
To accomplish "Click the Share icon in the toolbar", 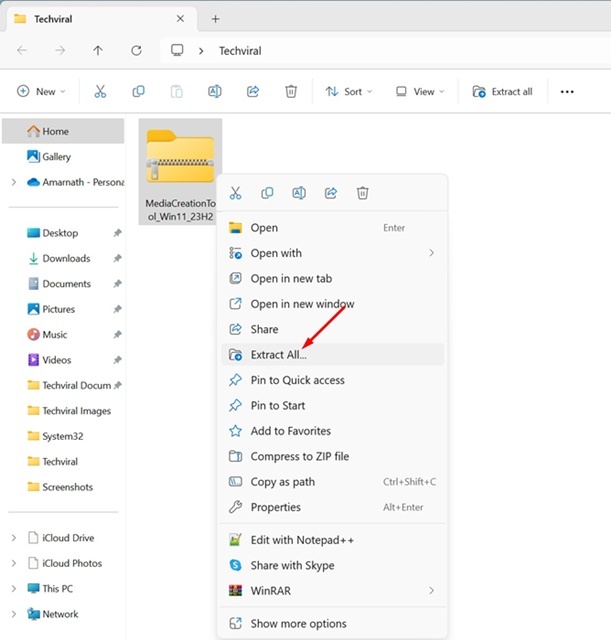I will coord(253,91).
